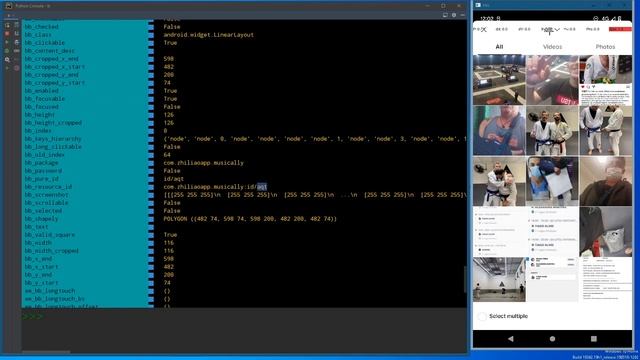The height and width of the screenshot is (360, 640).
Task: Click the magnifier icon in console left toolbar
Action: coord(7,60)
